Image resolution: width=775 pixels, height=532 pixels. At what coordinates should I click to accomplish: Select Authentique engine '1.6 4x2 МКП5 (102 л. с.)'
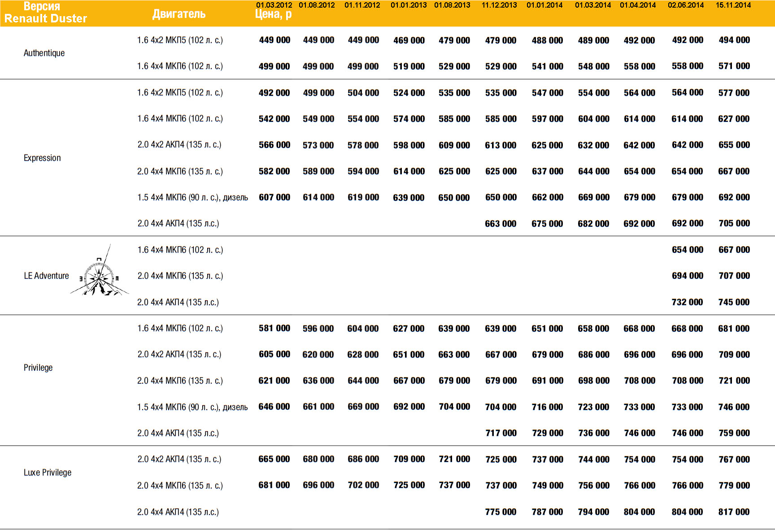coord(180,40)
